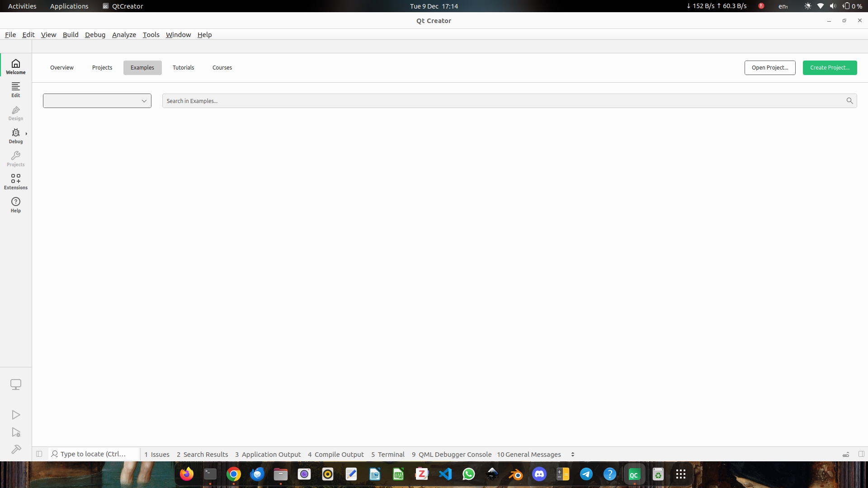
Task: Switch to Overview tab
Action: [61, 68]
